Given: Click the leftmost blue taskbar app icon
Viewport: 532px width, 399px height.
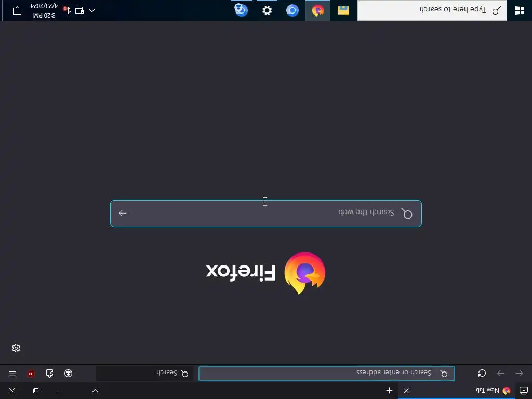Looking at the screenshot, I should pos(241,10).
